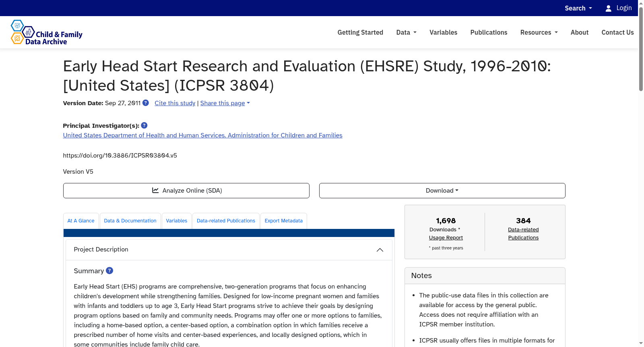Click the 1,698 downloads count
Screen dimensions: 644x347
pos(446,221)
